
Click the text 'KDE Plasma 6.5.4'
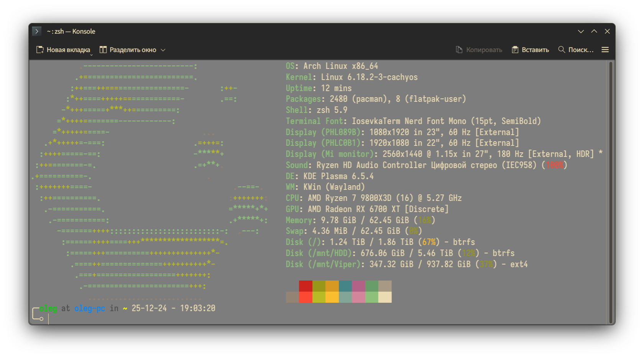point(338,176)
